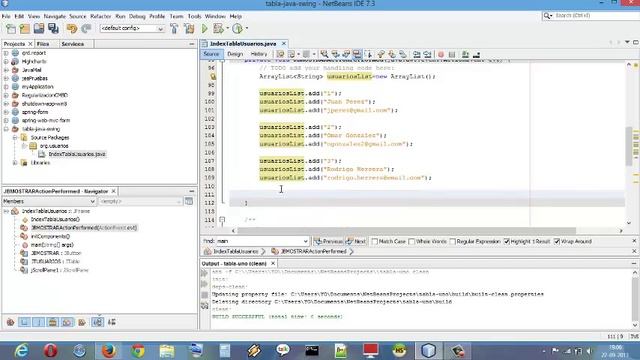This screenshot has height=360, width=640.
Task: Click the Build Project hammer icon
Action: tap(174, 29)
